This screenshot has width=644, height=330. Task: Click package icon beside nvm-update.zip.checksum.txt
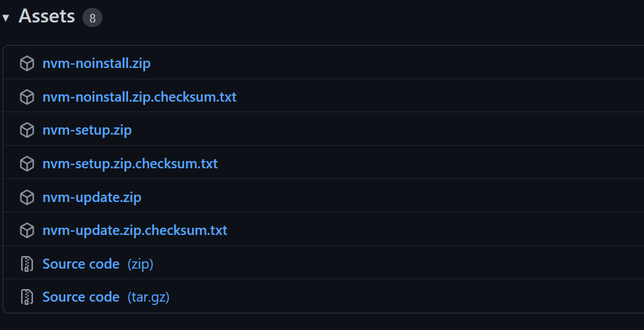[26, 230]
